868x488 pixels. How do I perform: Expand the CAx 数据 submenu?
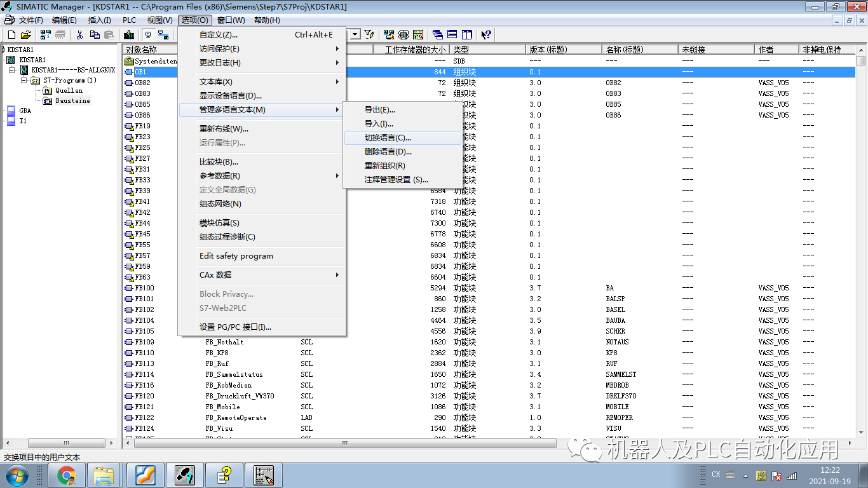click(262, 275)
